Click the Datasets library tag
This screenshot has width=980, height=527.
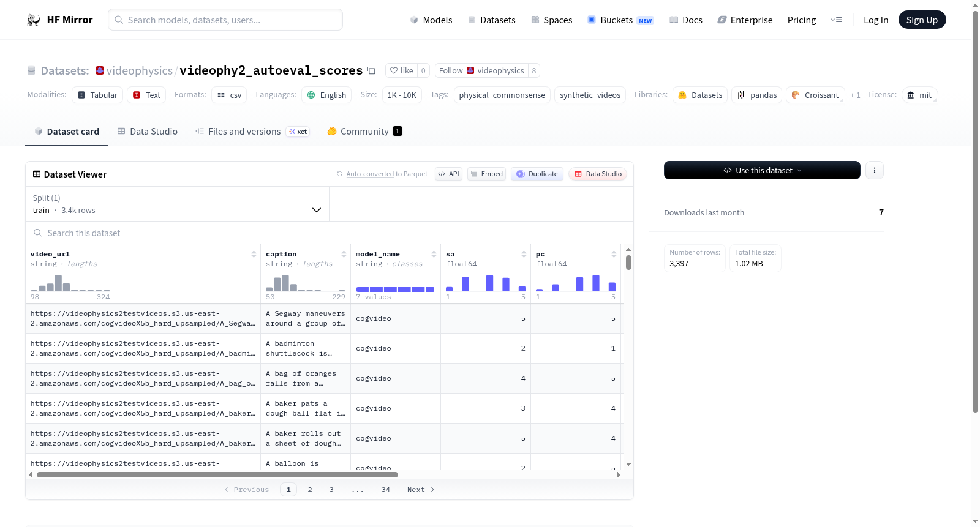(x=700, y=95)
